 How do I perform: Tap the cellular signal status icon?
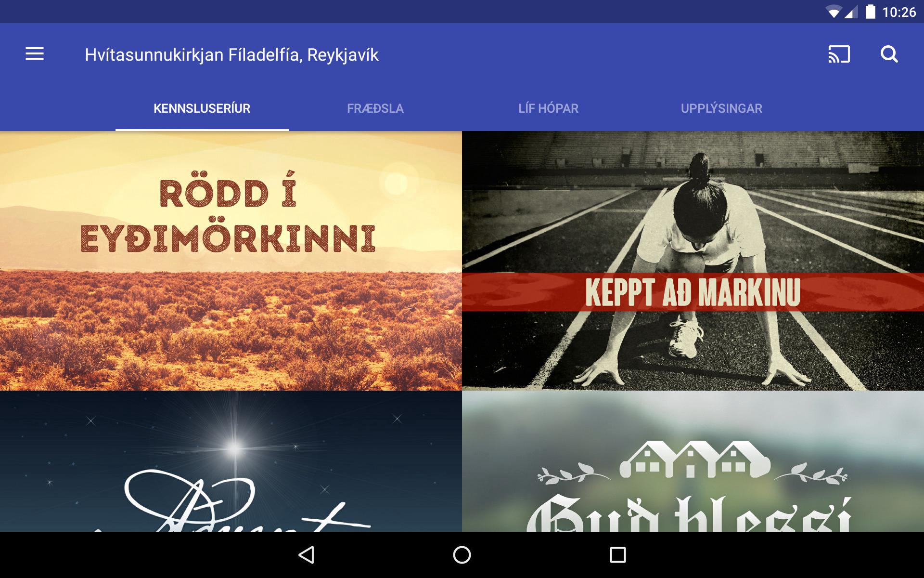pos(851,12)
